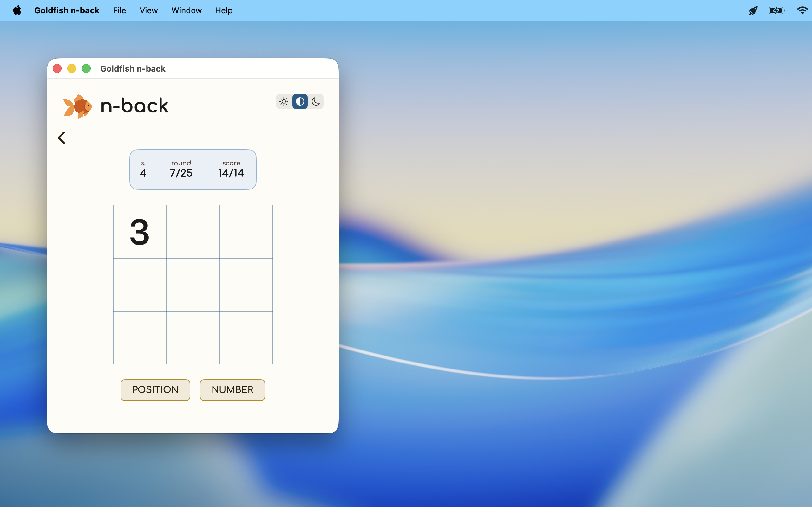Open the Wi-Fi menu bar icon
Image resolution: width=812 pixels, height=507 pixels.
click(802, 11)
